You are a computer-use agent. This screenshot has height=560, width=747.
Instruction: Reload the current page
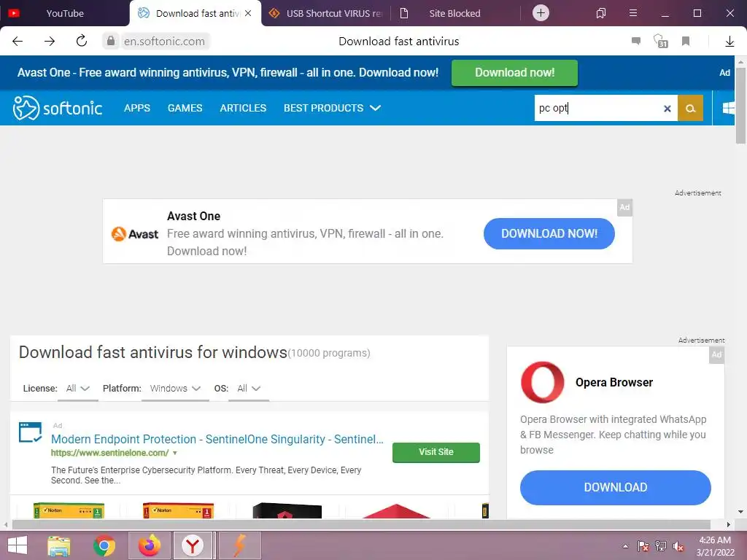[82, 41]
